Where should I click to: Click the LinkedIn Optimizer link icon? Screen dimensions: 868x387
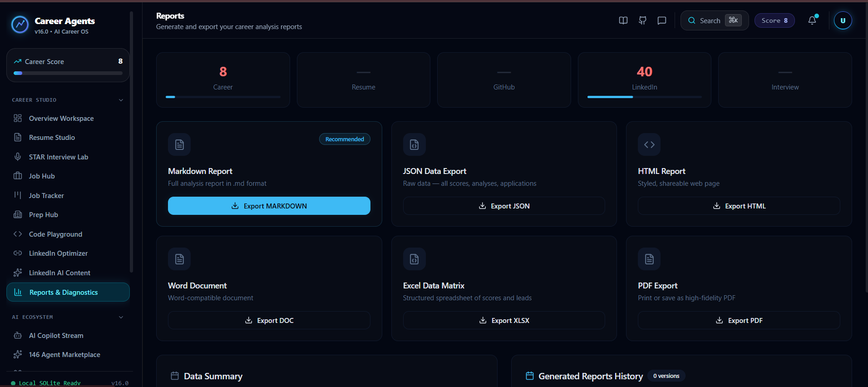(18, 253)
